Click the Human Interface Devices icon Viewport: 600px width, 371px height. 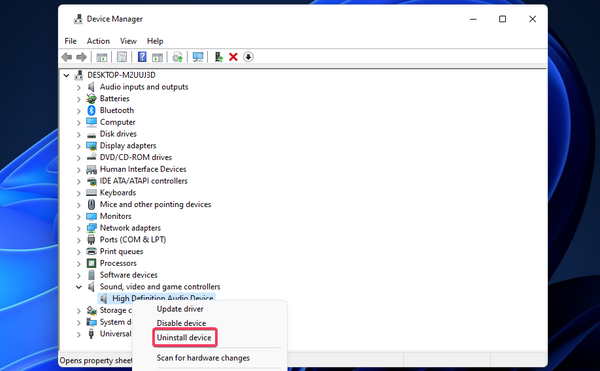point(91,169)
